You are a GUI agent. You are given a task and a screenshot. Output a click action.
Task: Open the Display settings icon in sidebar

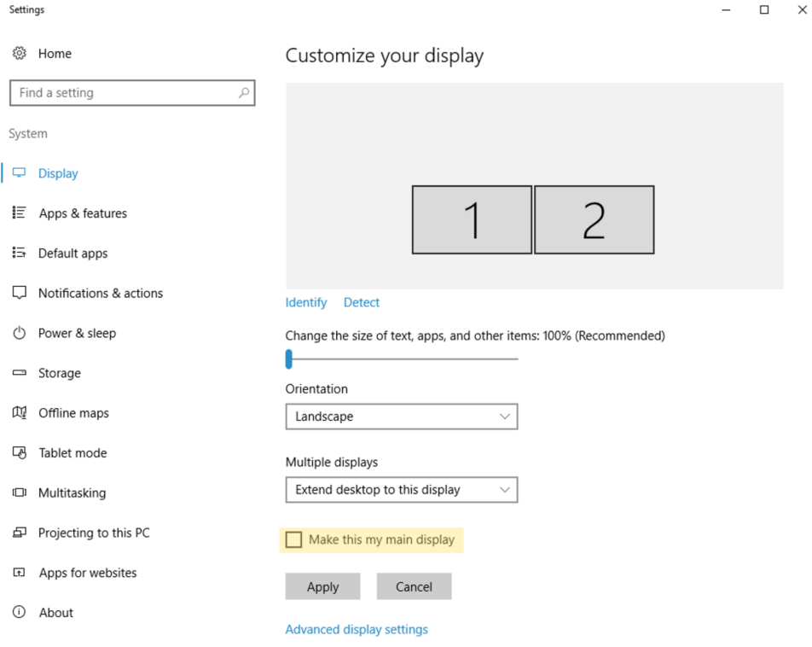pos(19,172)
